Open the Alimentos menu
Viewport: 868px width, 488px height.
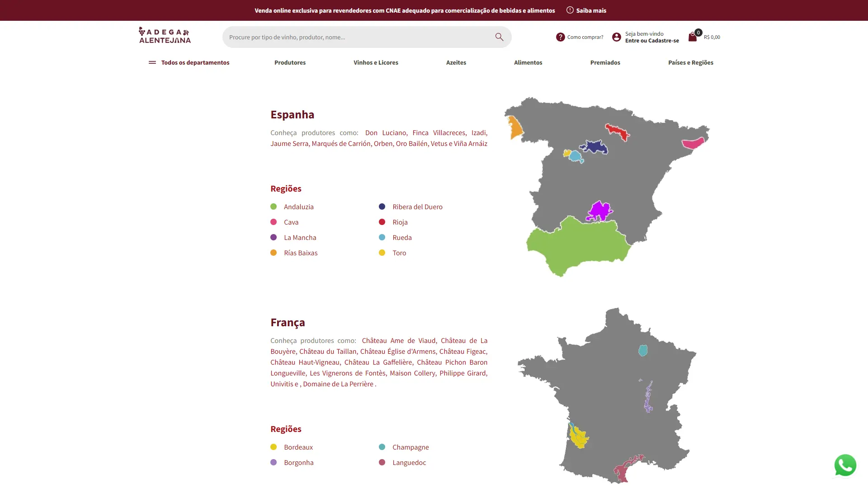pyautogui.click(x=528, y=62)
